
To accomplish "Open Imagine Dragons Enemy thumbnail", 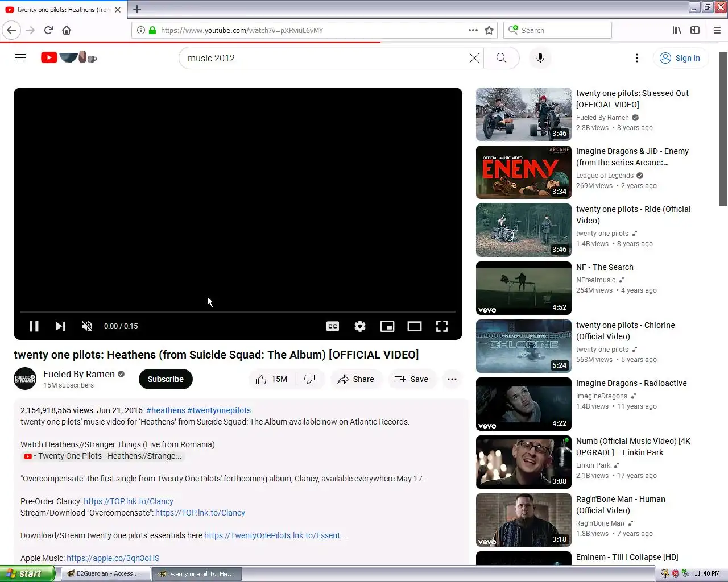I will pyautogui.click(x=524, y=172).
